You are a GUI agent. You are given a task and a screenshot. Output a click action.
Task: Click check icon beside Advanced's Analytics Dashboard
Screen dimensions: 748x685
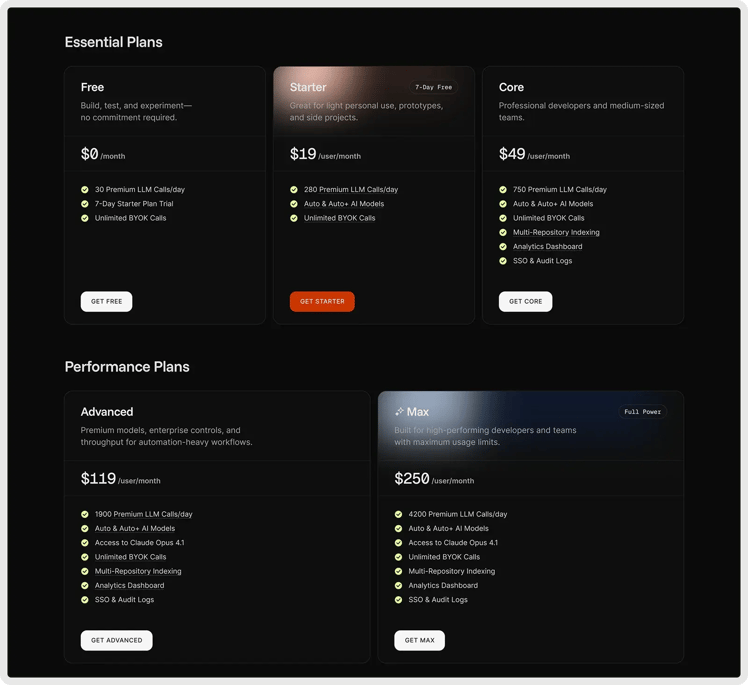85,585
